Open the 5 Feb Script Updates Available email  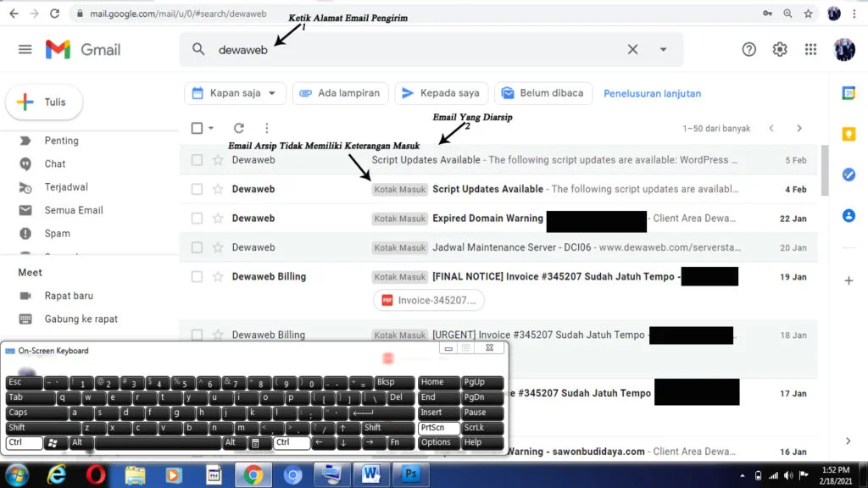coord(498,160)
